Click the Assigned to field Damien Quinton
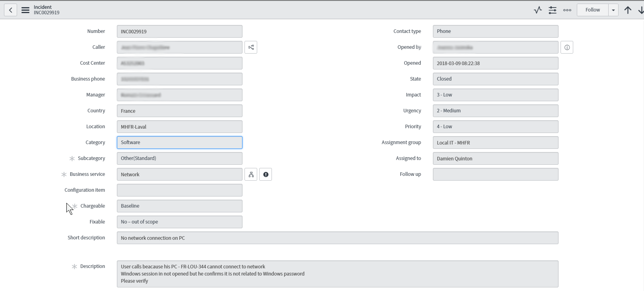The image size is (644, 291). (x=495, y=158)
